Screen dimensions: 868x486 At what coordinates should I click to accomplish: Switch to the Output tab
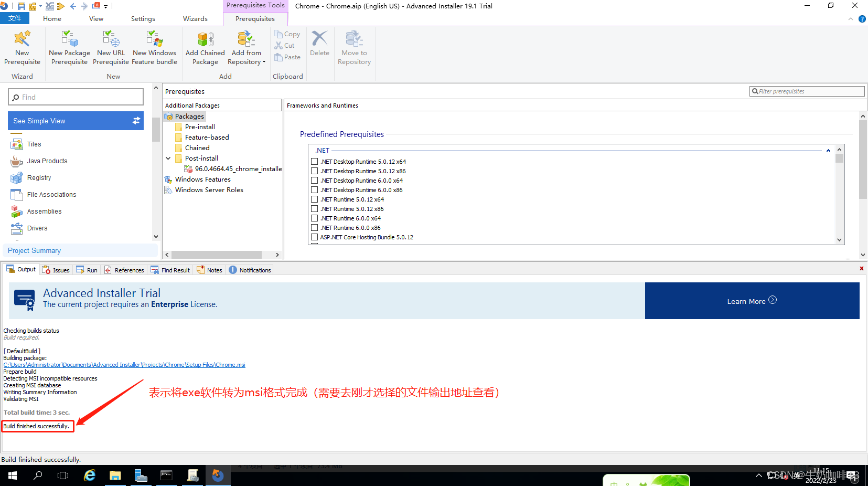[21, 270]
